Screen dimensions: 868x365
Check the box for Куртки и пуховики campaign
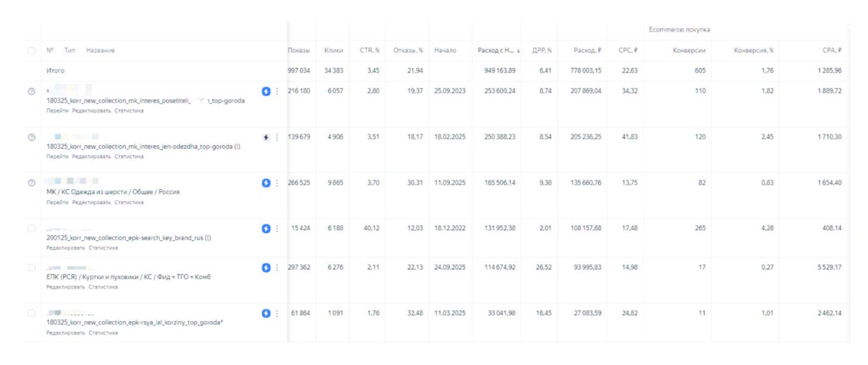coord(32,267)
